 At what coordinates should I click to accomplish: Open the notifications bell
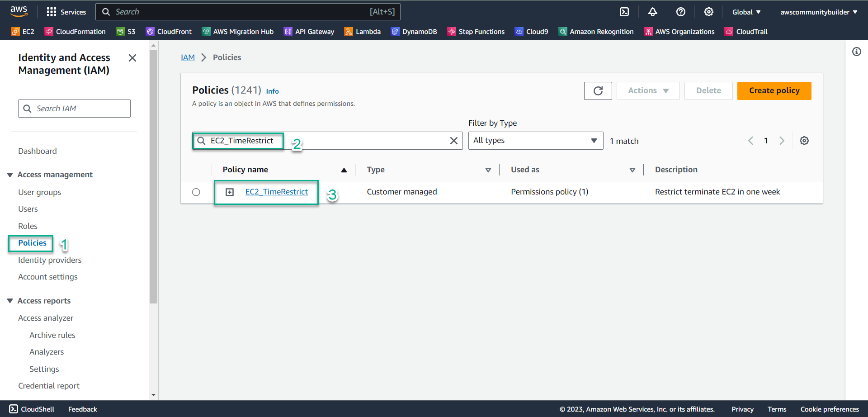[652, 12]
